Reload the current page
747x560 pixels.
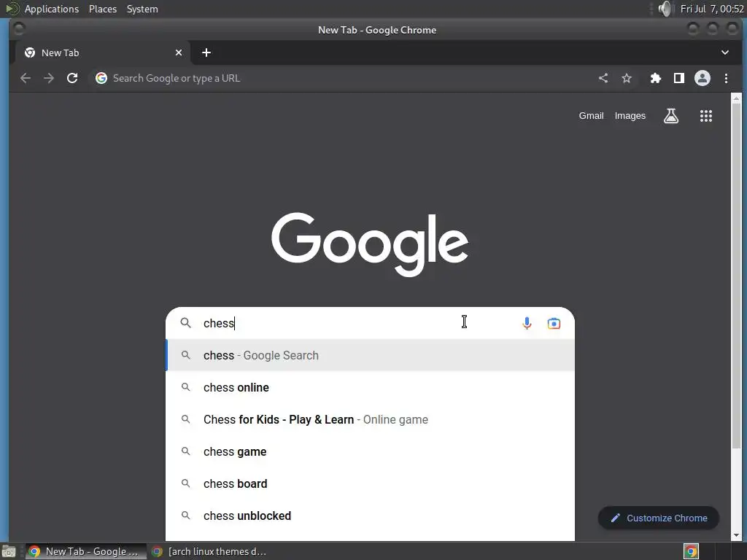(x=72, y=78)
